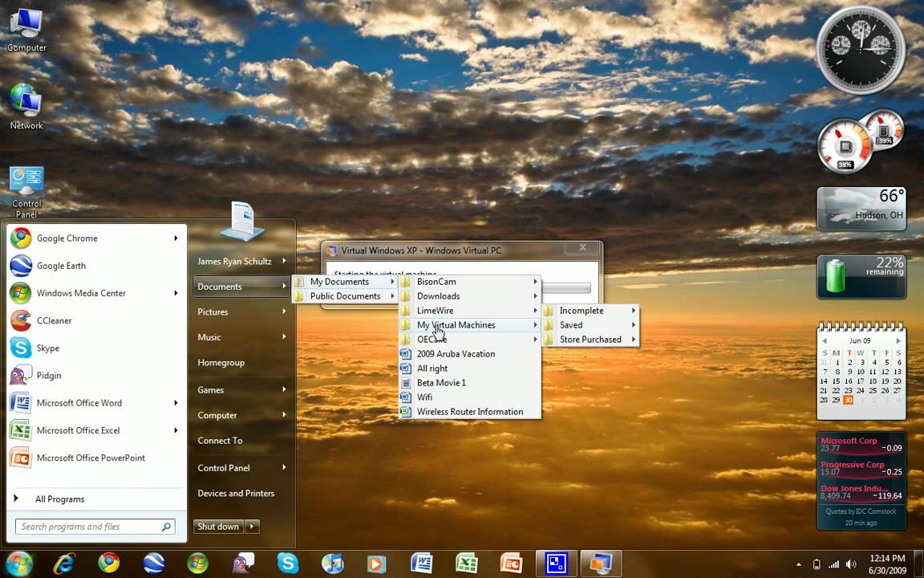
Task: Select the Computer desktop icon
Action: 26,30
